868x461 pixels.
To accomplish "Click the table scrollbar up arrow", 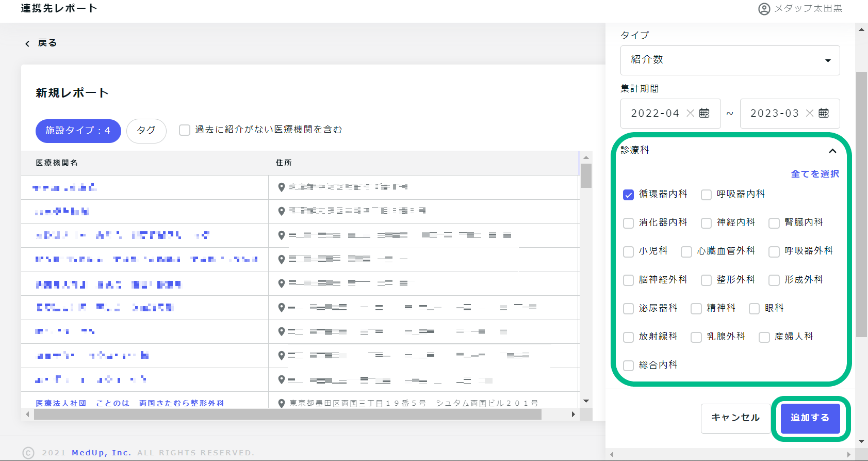I will pyautogui.click(x=586, y=157).
